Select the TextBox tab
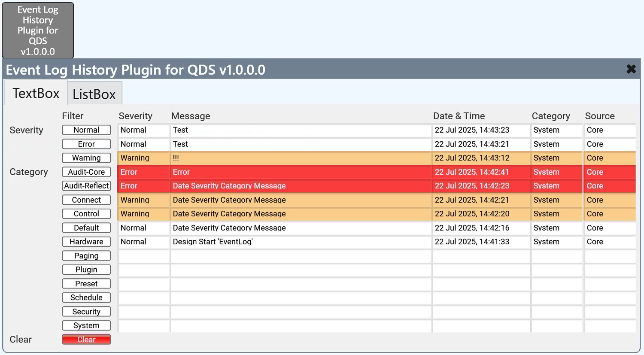 tap(36, 93)
